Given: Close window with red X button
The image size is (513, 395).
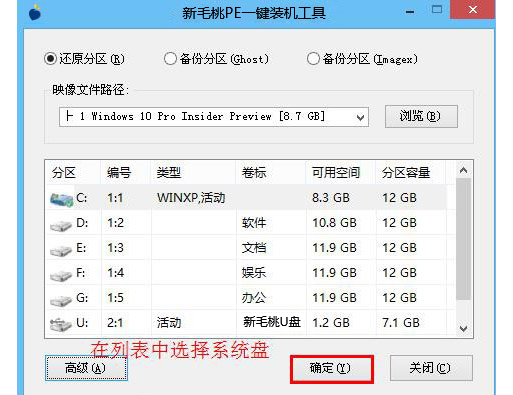Looking at the screenshot, I should coord(472,10).
